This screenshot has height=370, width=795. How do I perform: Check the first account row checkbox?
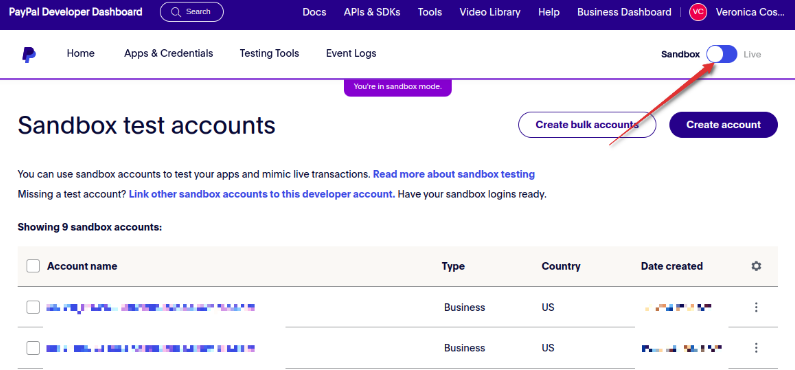click(x=33, y=307)
